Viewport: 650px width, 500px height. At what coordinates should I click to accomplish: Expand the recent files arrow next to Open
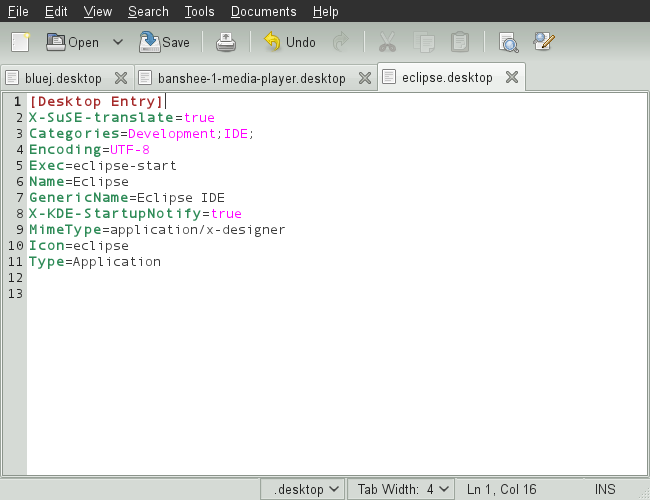coord(118,42)
